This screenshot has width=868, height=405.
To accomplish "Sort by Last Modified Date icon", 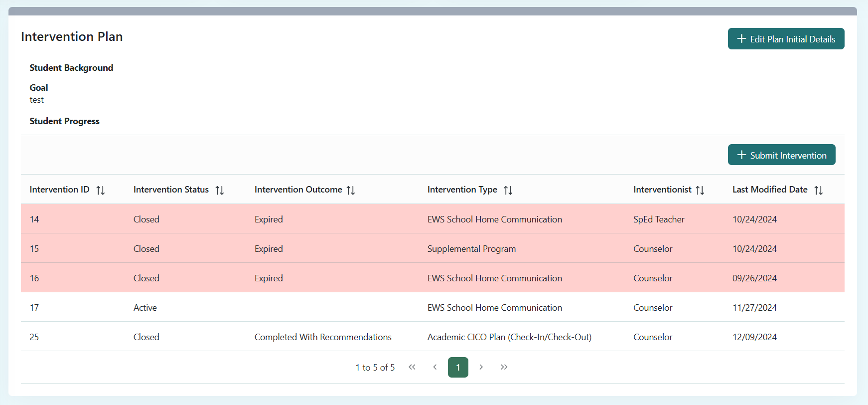I will pyautogui.click(x=818, y=190).
